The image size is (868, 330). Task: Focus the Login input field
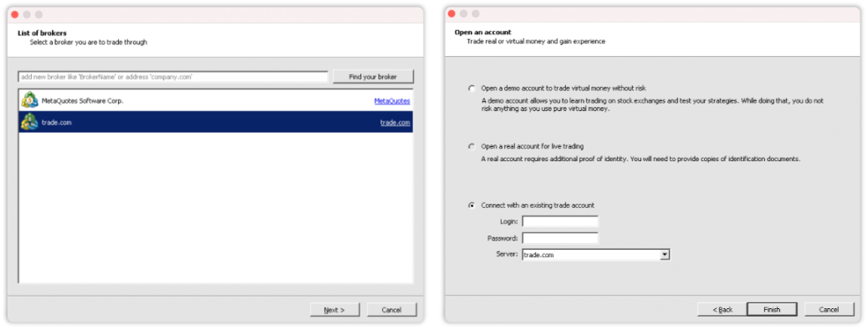(560, 221)
